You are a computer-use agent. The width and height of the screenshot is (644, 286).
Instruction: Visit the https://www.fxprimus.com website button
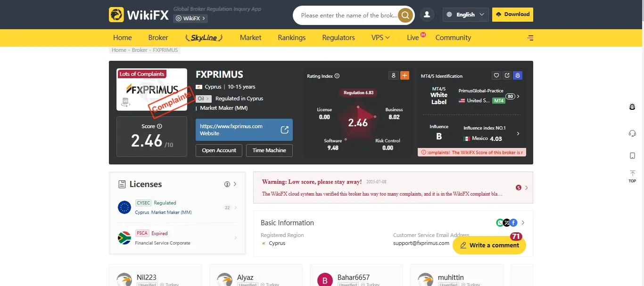(244, 130)
